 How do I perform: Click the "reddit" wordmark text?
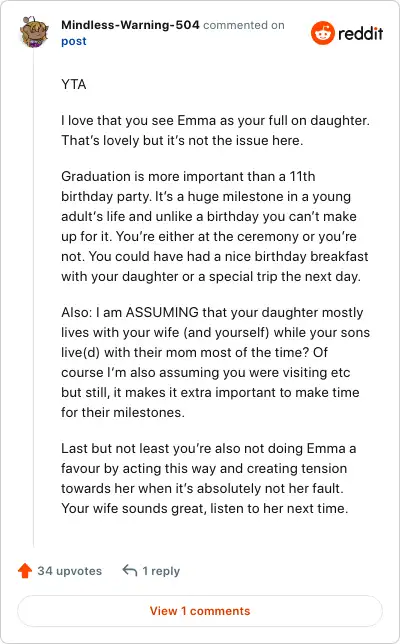(x=361, y=33)
